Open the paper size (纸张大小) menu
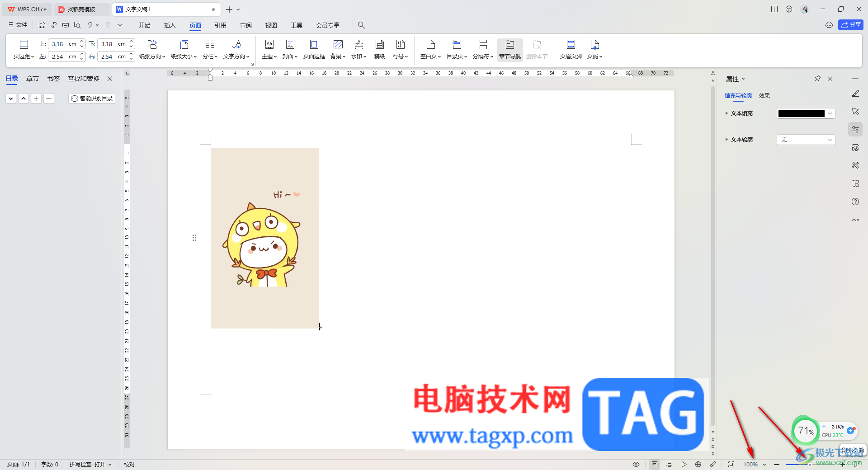This screenshot has height=470, width=868. pyautogui.click(x=184, y=49)
